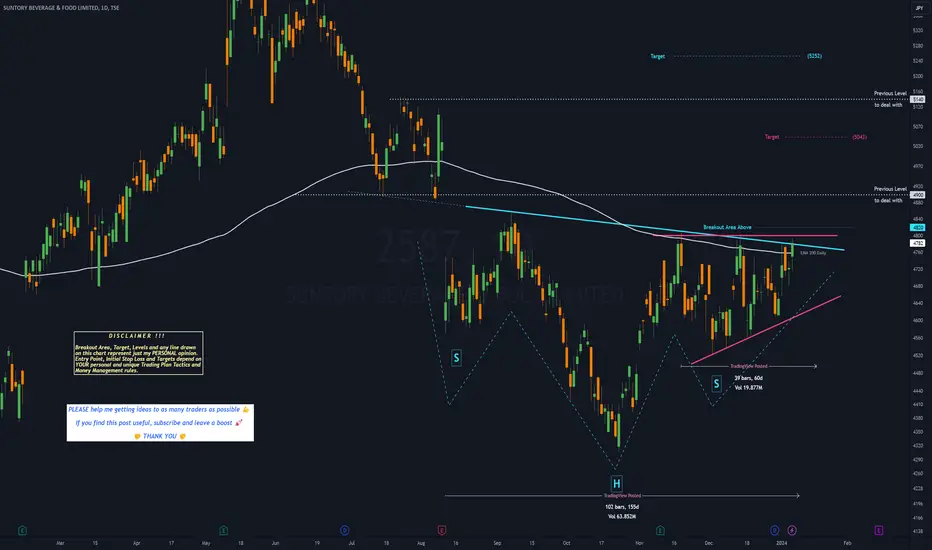This screenshot has height=550, width=932.
Task: Click the green earnings marker in mid-November
Action: tap(660, 530)
